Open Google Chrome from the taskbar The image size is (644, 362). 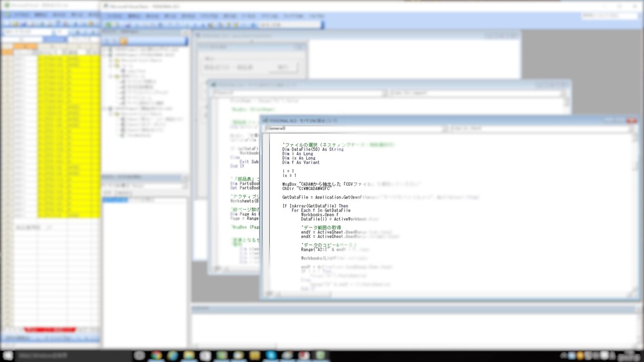pyautogui.click(x=156, y=356)
